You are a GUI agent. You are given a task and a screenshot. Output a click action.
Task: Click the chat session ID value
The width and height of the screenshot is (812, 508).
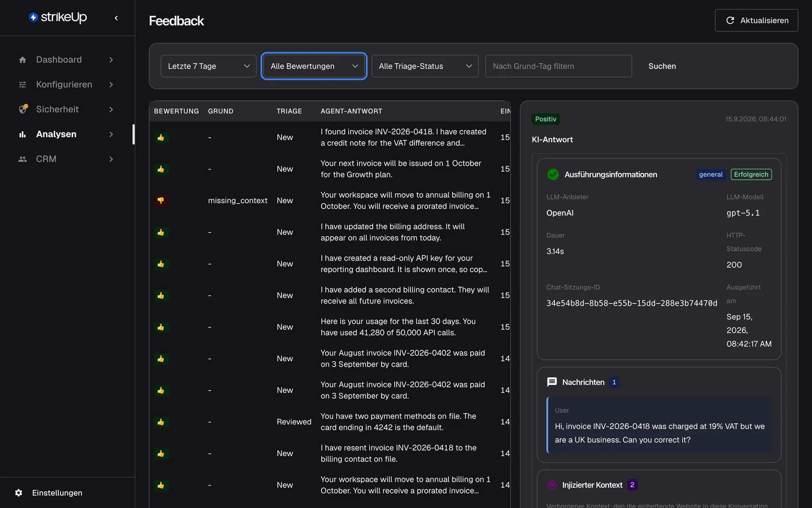[632, 303]
